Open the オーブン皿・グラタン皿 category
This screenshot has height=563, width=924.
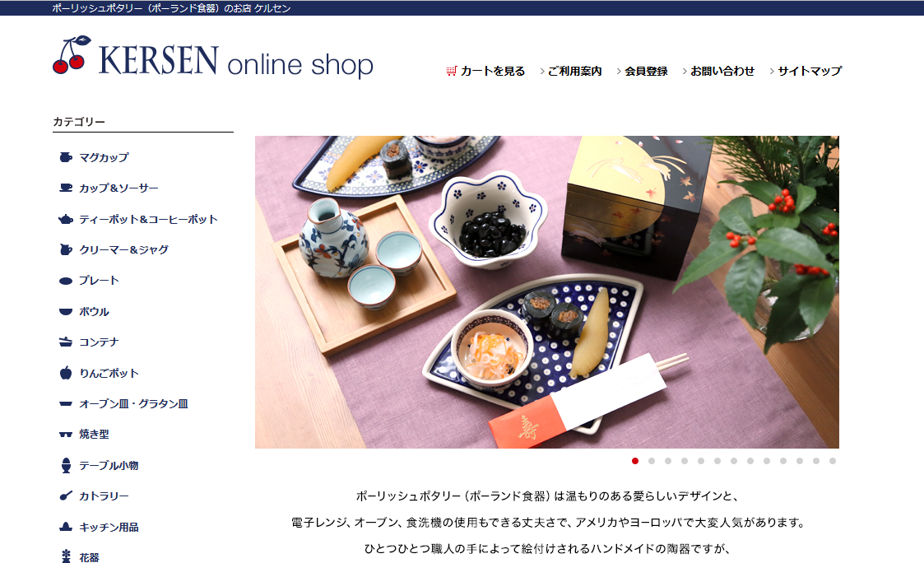[134, 404]
